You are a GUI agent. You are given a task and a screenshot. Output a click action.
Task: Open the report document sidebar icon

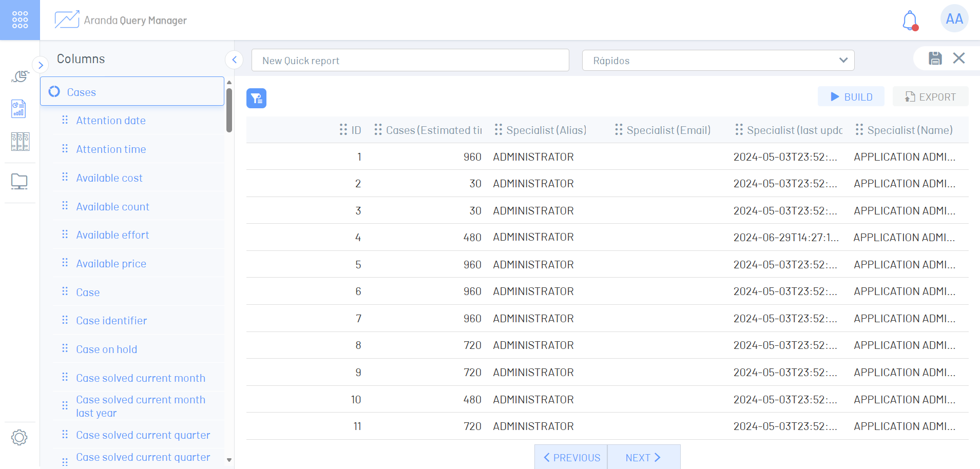[19, 109]
